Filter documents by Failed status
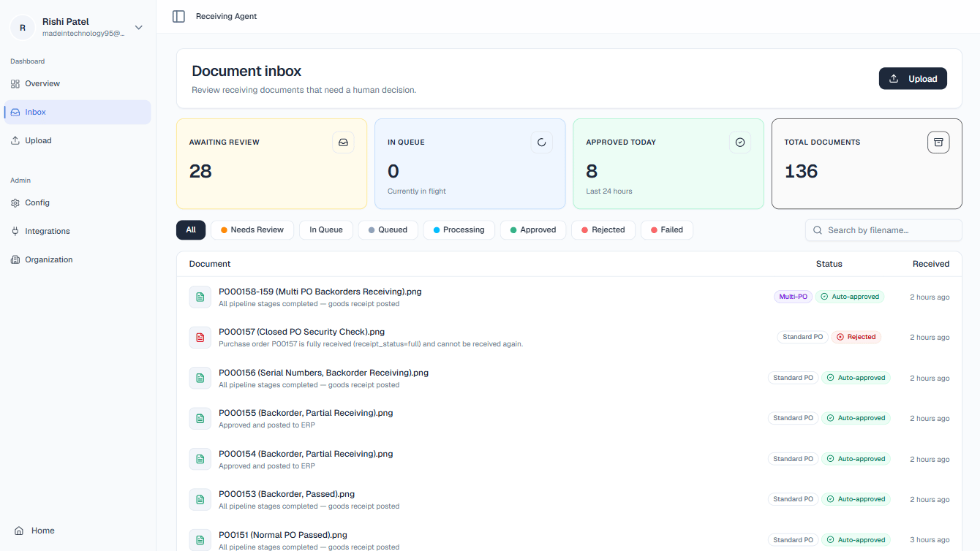The width and height of the screenshot is (980, 551). coord(667,230)
